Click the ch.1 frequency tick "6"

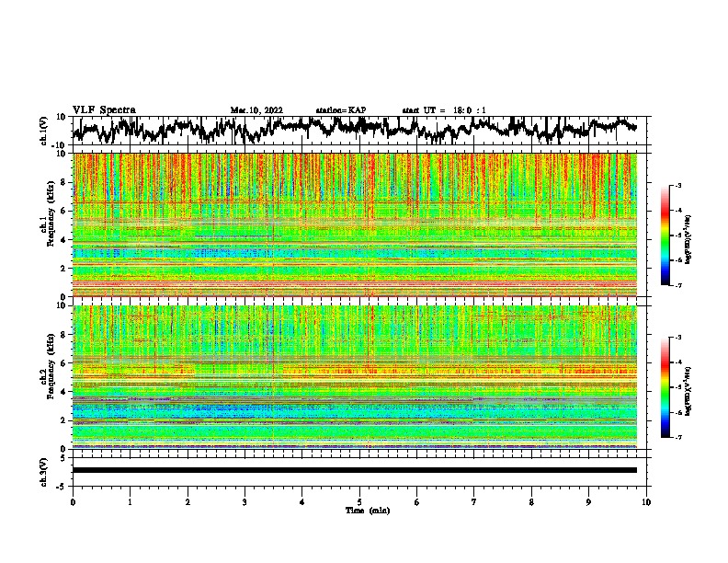[x=64, y=212]
